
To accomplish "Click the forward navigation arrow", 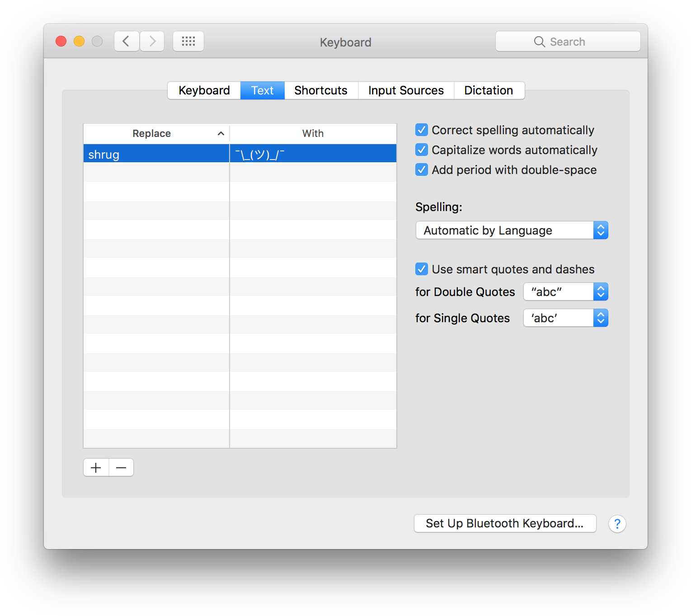I will pos(152,42).
